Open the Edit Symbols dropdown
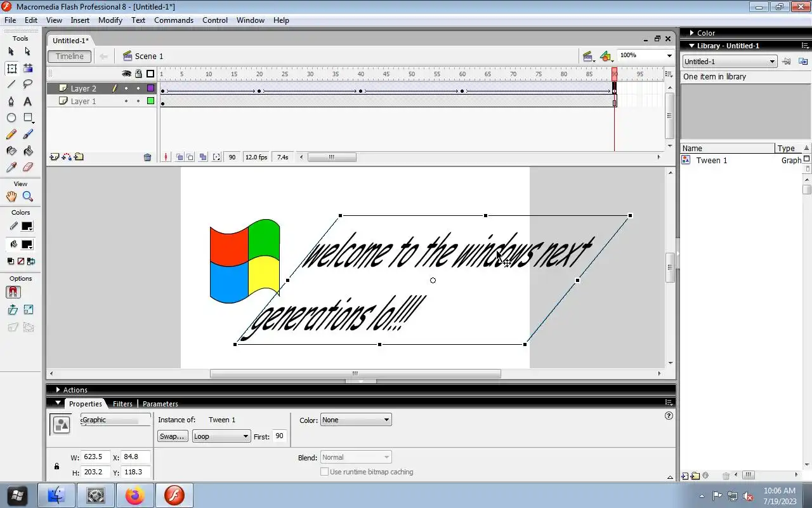The width and height of the screenshot is (812, 508). tap(606, 57)
